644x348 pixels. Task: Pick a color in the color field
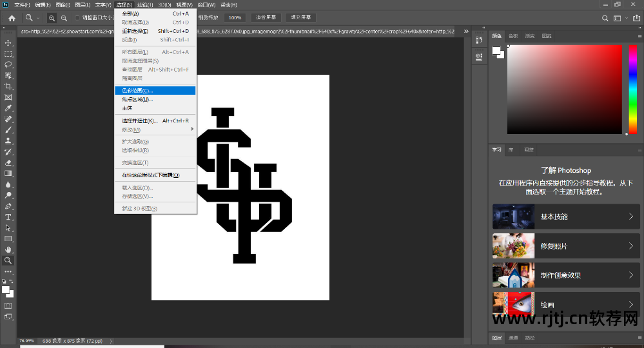(565, 90)
